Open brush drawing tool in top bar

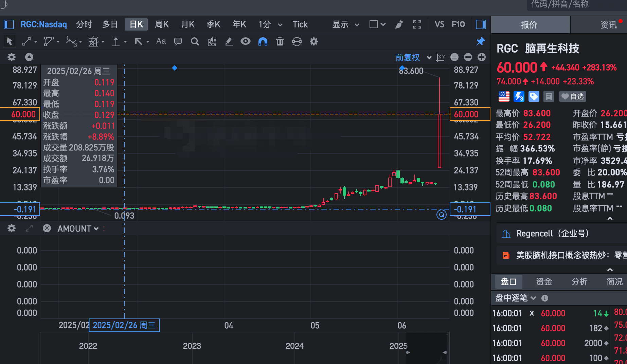(x=399, y=24)
